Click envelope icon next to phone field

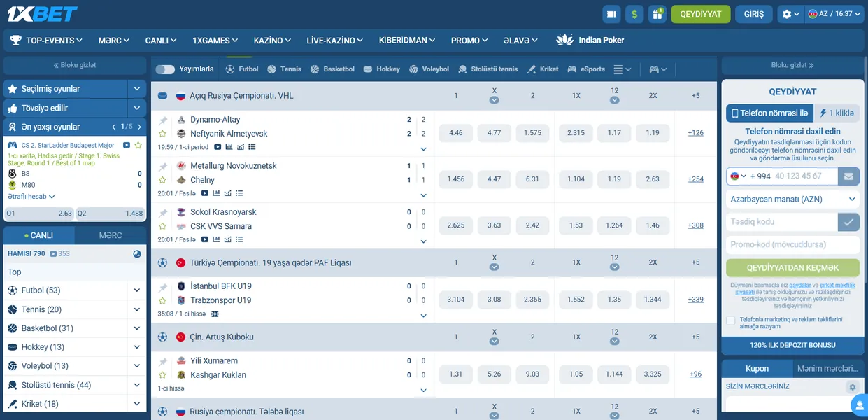[x=848, y=176]
